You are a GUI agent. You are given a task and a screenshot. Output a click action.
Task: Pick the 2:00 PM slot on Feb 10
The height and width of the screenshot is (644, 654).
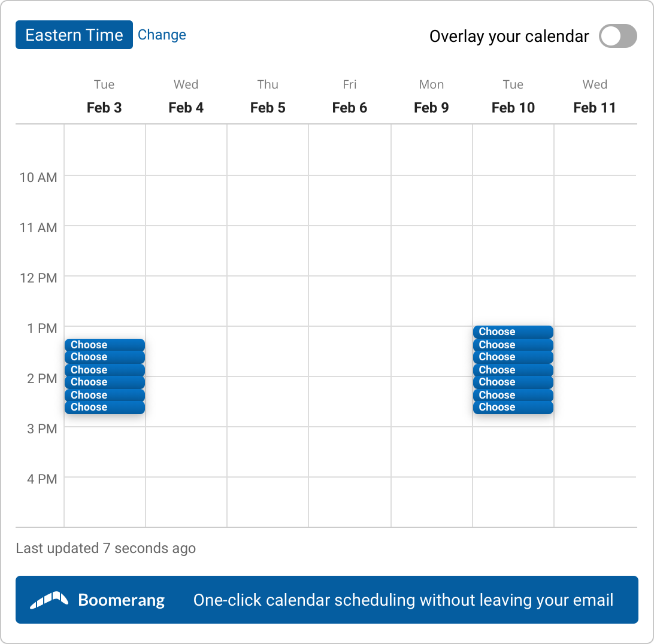click(x=513, y=382)
